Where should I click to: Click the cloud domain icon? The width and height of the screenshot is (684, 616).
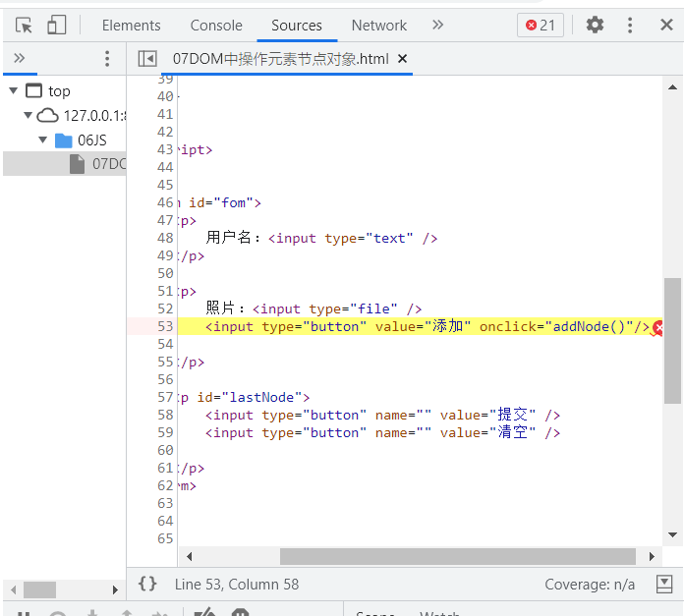(47, 116)
